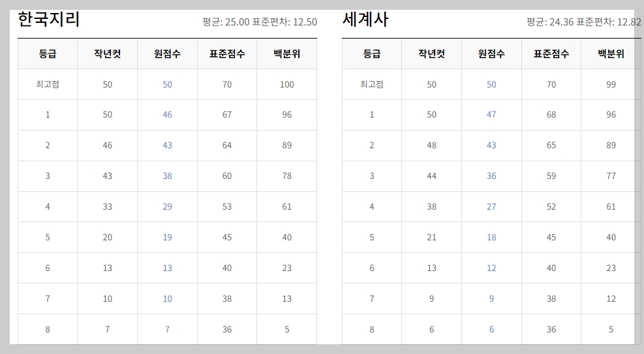Click grade 8 label in 세계사 table

pos(372,329)
